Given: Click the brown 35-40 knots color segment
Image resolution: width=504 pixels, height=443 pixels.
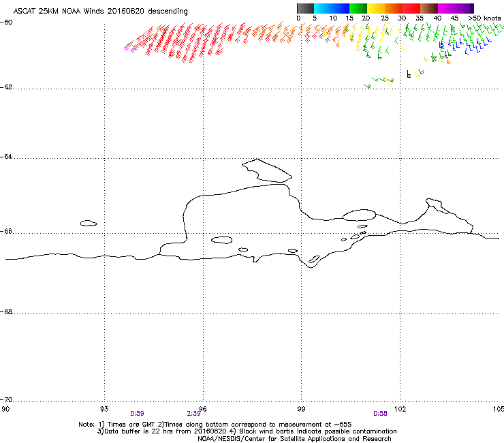Looking at the screenshot, I should click(x=429, y=8).
